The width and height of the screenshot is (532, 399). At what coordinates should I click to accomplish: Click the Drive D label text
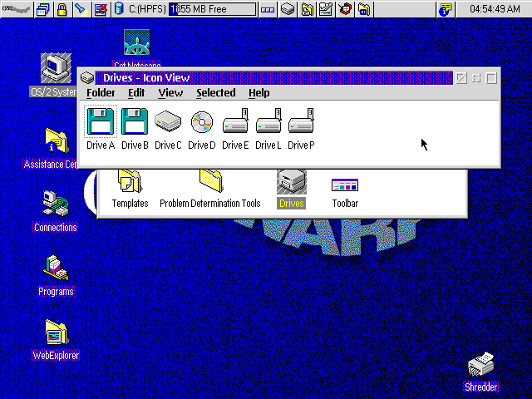point(201,145)
